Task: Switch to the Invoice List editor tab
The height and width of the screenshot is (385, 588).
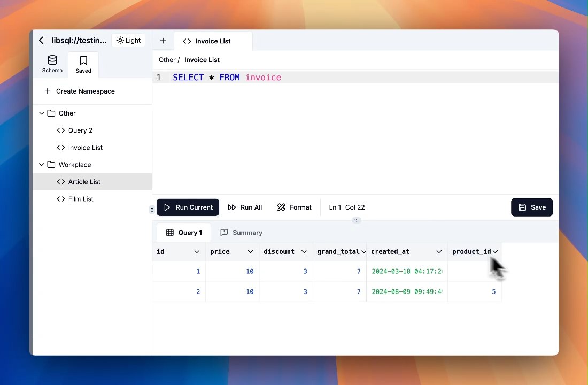Action: point(213,41)
